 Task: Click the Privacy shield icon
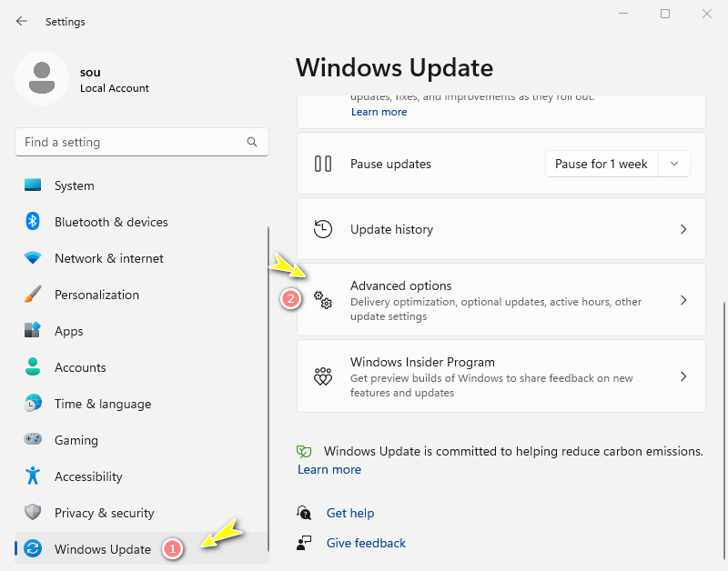(33, 512)
